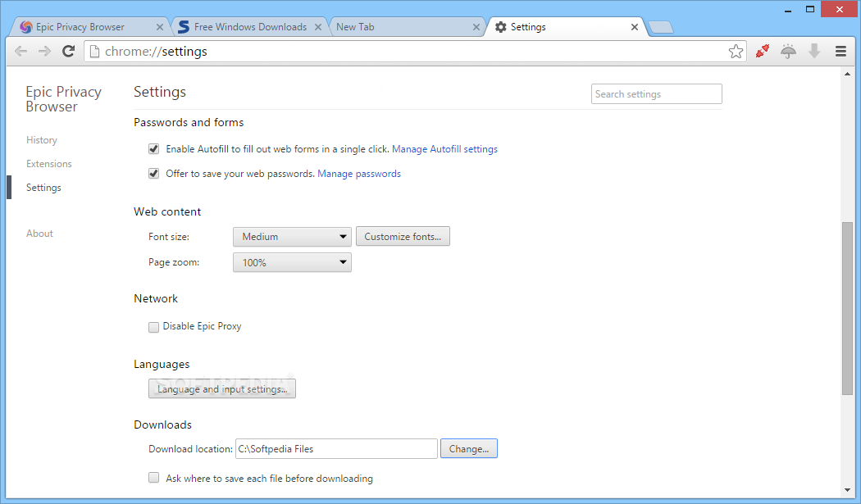Open the umbrella privacy icon
The height and width of the screenshot is (504, 861).
click(789, 51)
